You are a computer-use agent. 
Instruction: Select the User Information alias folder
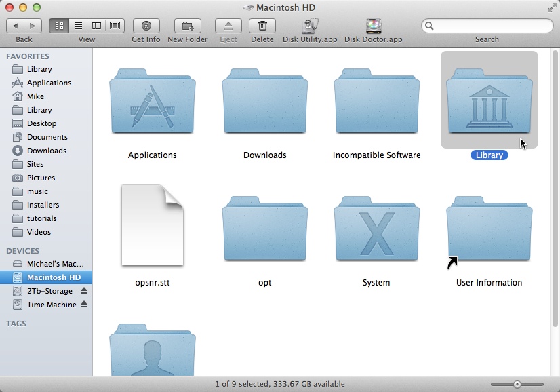(489, 229)
